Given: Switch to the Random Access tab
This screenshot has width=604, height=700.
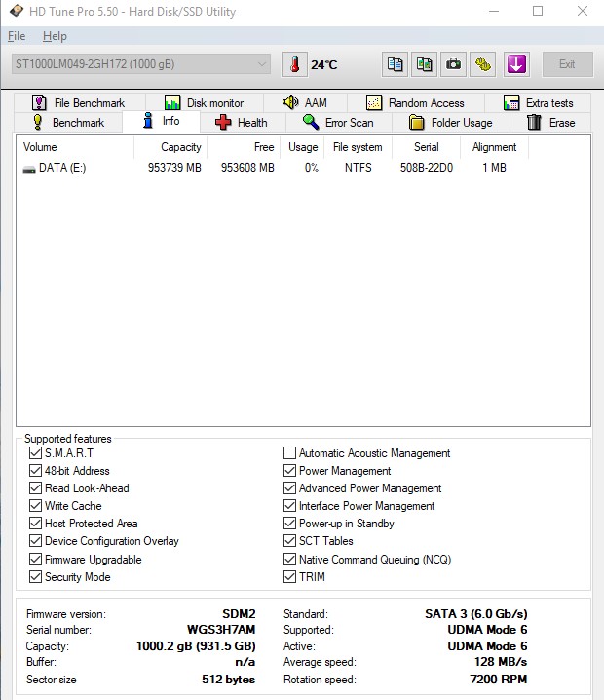Looking at the screenshot, I should click(416, 103).
